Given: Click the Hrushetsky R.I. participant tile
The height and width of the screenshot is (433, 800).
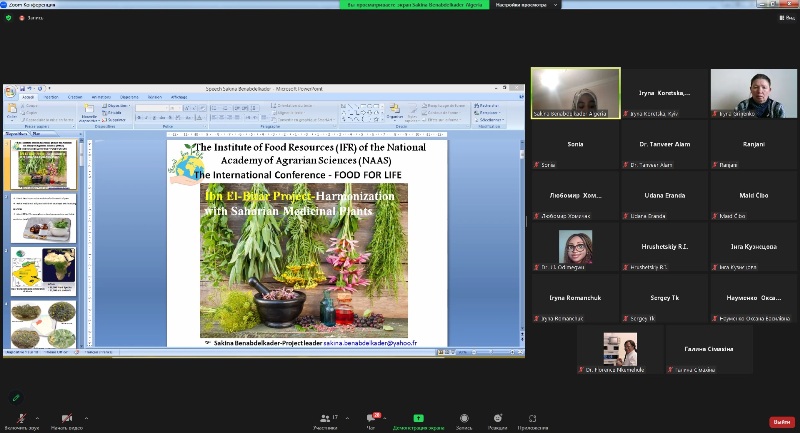Looking at the screenshot, I should pos(664,247).
